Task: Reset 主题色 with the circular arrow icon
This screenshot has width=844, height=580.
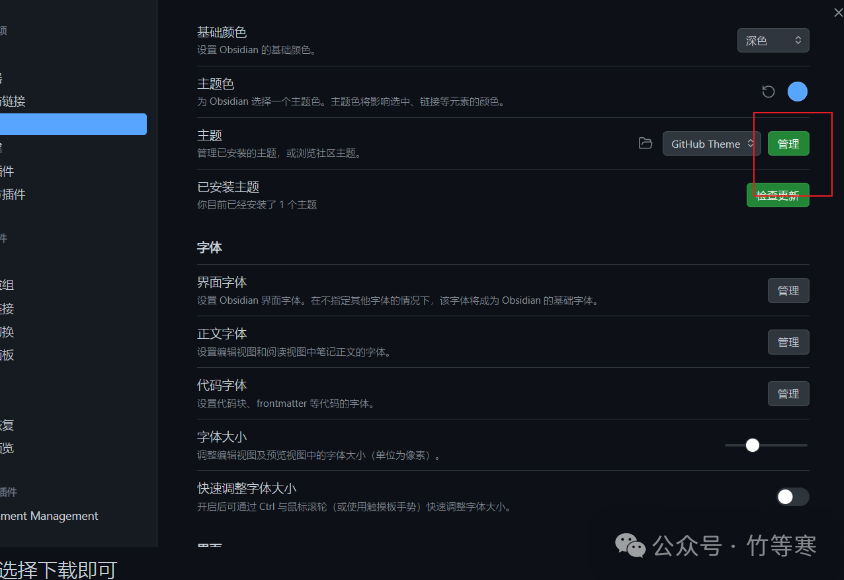Action: [x=767, y=91]
